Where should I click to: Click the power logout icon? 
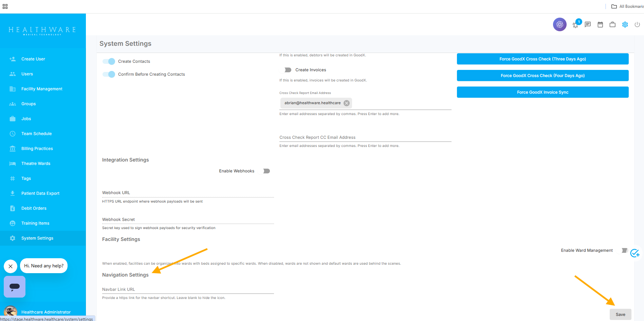(x=637, y=24)
